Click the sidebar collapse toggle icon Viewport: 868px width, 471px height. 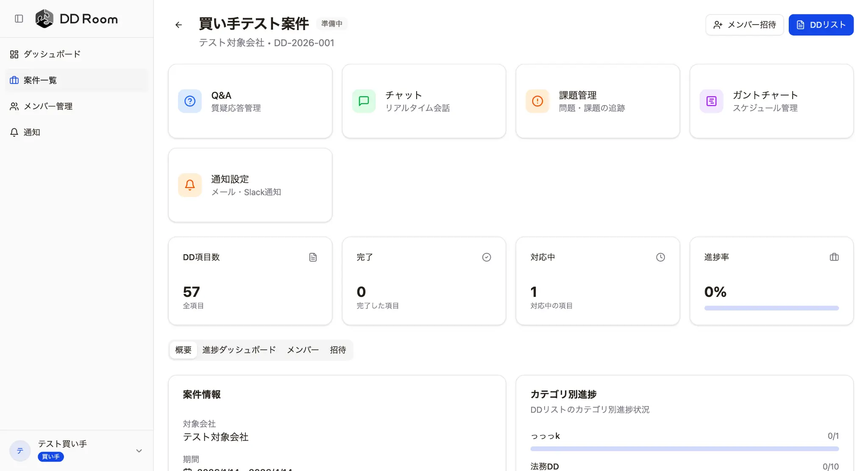click(x=19, y=19)
